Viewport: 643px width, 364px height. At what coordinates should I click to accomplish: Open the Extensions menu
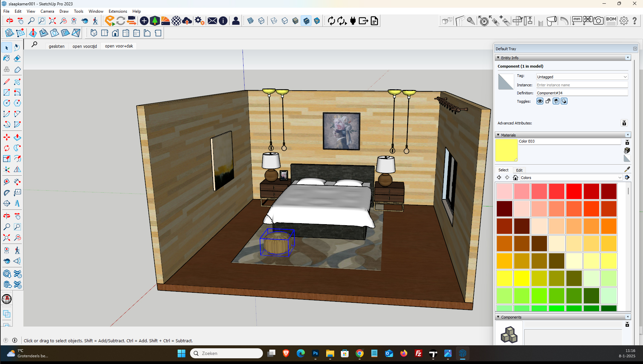pos(118,11)
